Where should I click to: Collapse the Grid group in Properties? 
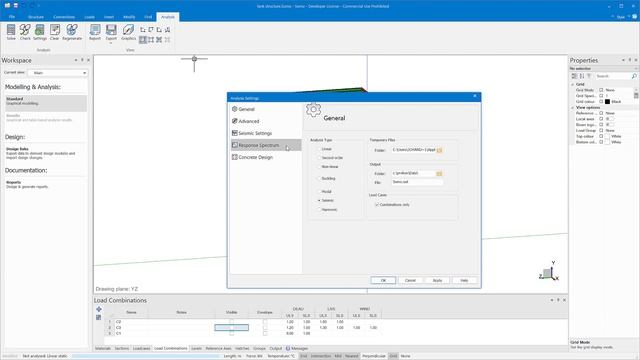[573, 84]
